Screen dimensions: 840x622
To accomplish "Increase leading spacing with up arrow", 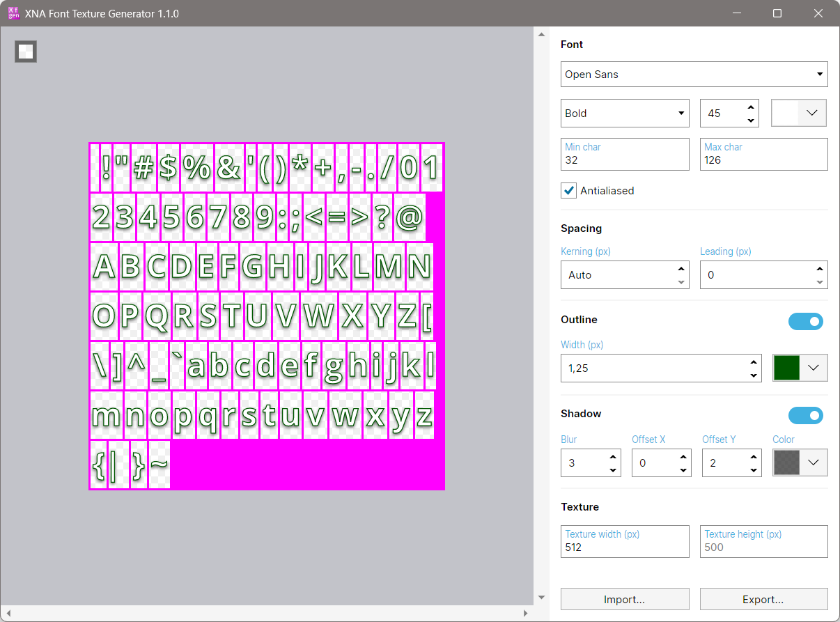I will [820, 269].
